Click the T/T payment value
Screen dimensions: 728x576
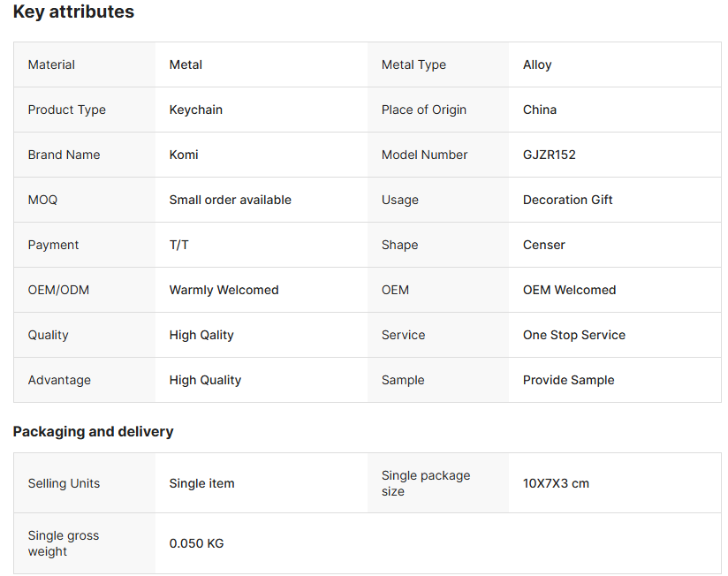[x=179, y=245]
